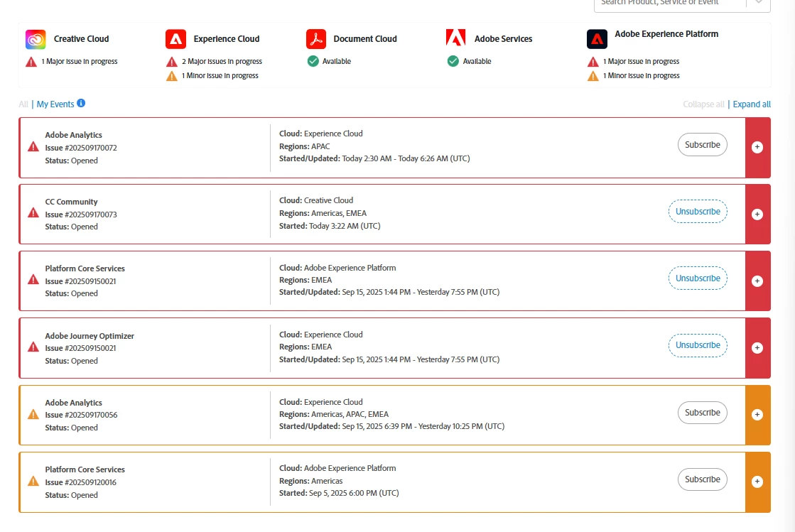795x532 pixels.
Task: Click 'Regions: Americas, APAC, EMEA' text
Action: 334,414
